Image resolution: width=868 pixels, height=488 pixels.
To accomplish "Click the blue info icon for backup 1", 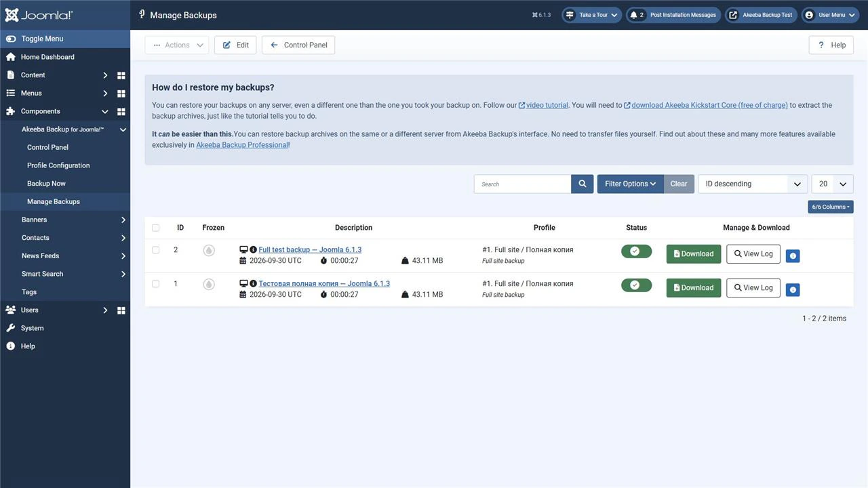I will click(x=792, y=289).
